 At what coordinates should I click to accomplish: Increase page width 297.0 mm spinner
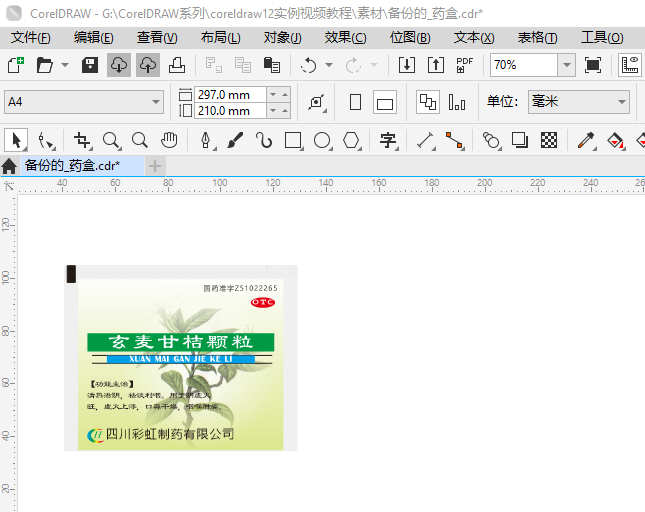click(x=285, y=95)
